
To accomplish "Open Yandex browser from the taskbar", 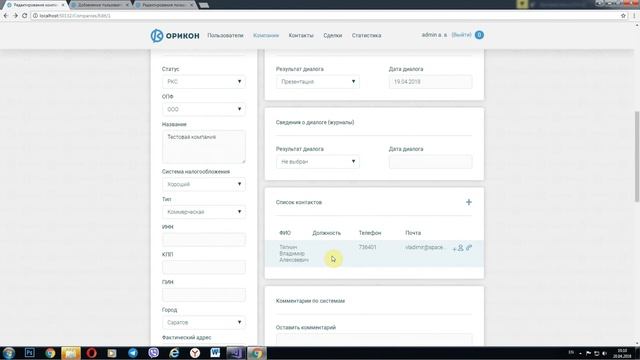I will 195,353.
